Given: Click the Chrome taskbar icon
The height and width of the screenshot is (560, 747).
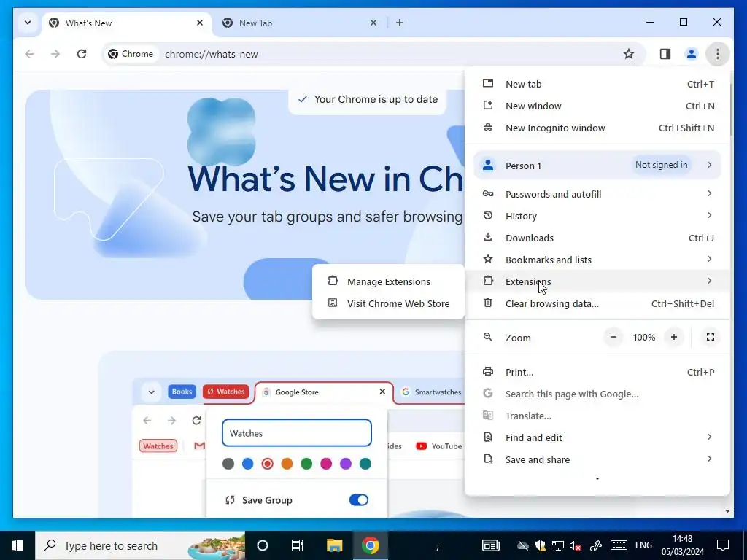Looking at the screenshot, I should click(x=370, y=545).
